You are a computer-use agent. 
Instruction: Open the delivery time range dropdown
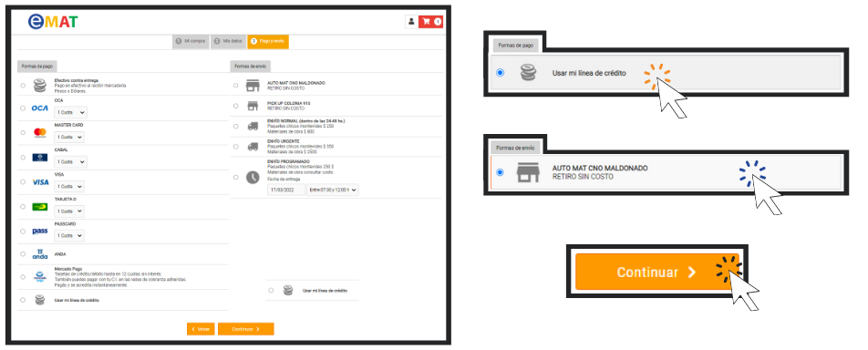(333, 190)
